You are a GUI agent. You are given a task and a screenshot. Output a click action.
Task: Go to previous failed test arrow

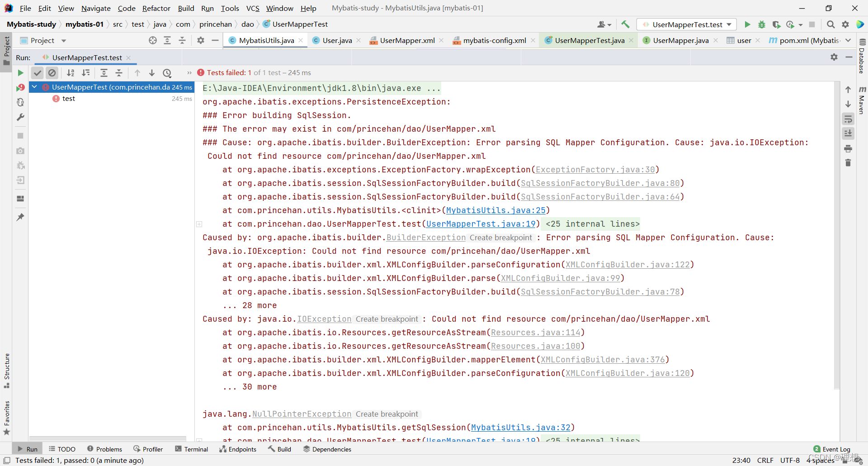pyautogui.click(x=137, y=73)
